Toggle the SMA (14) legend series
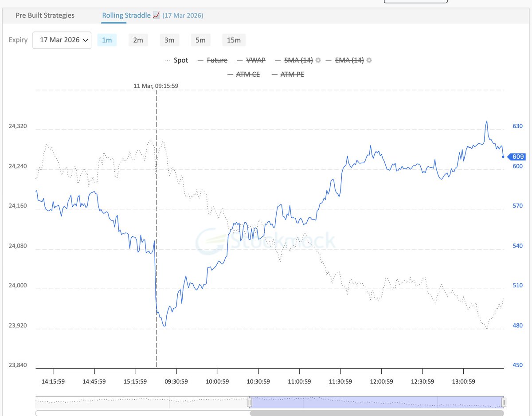532x416 pixels. pyautogui.click(x=294, y=60)
